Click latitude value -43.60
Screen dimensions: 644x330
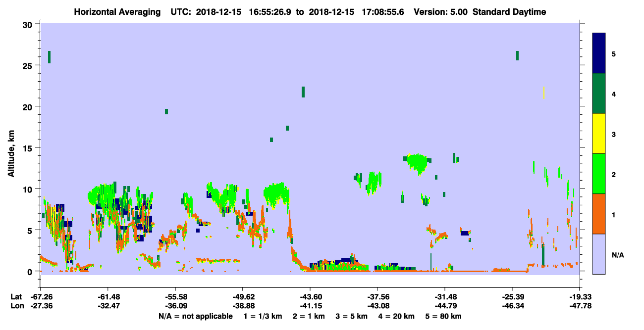click(x=310, y=297)
